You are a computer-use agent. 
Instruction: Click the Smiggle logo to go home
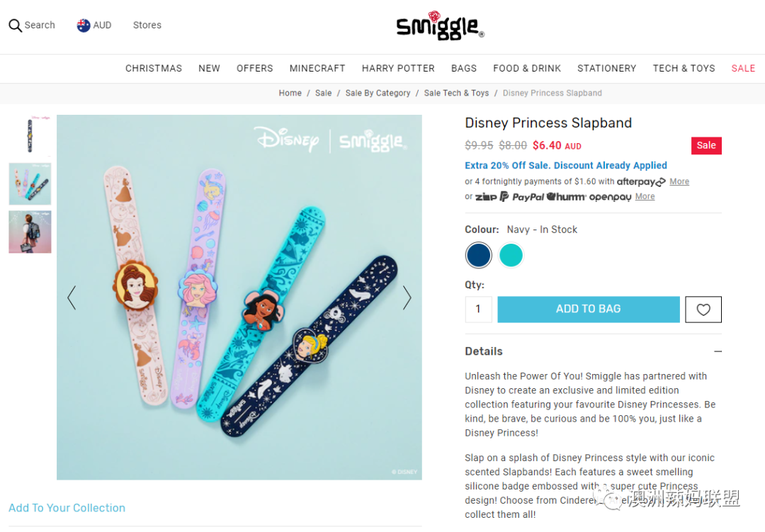[440, 26]
